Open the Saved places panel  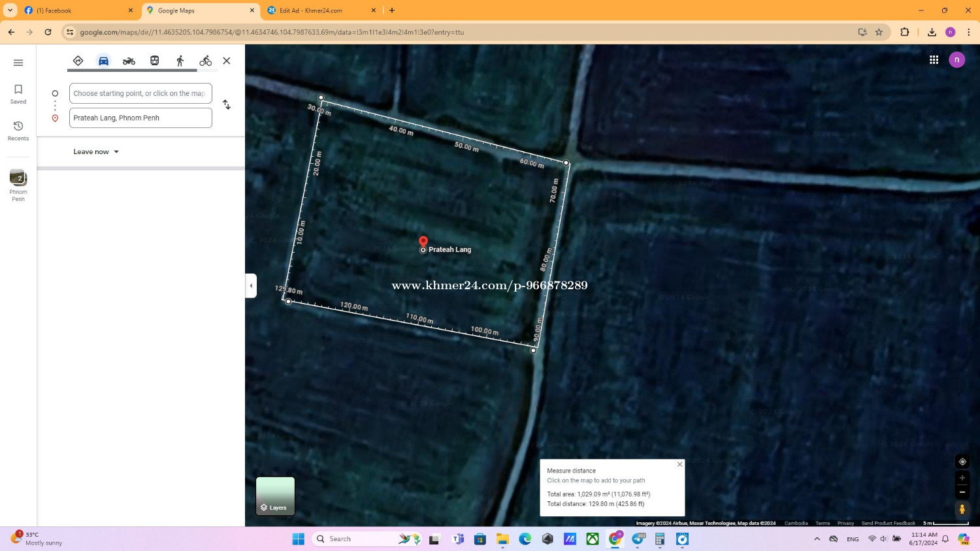pos(18,93)
